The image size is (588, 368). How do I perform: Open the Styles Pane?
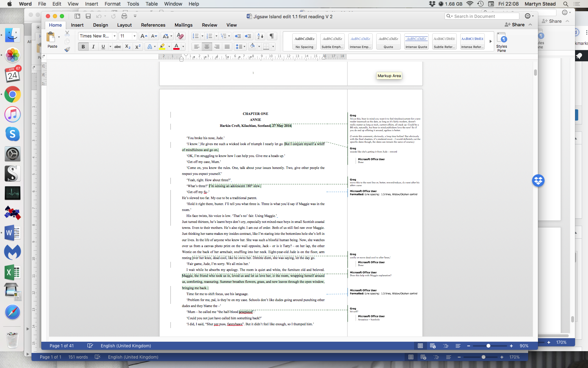coord(501,42)
